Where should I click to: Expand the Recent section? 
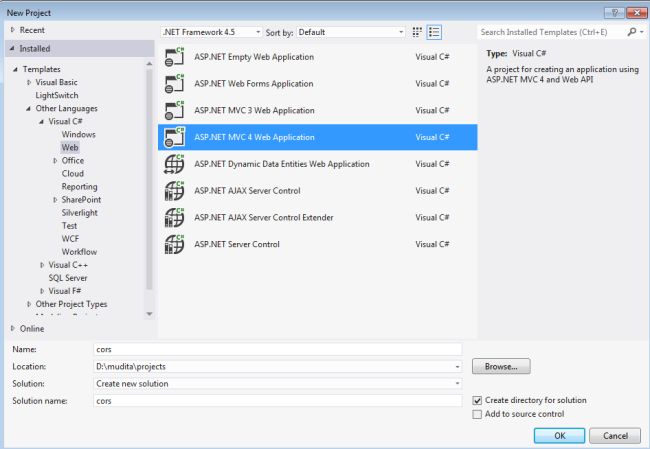coord(13,30)
